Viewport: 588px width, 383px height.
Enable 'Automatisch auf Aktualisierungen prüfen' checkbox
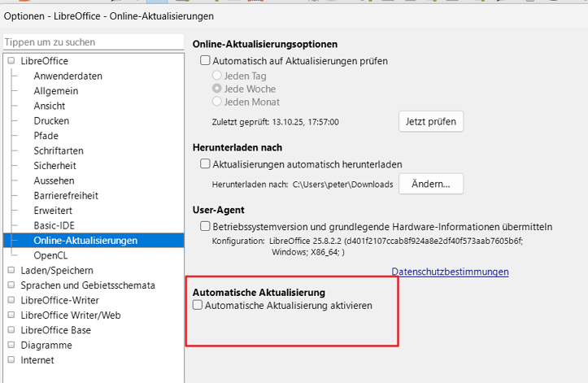click(206, 61)
